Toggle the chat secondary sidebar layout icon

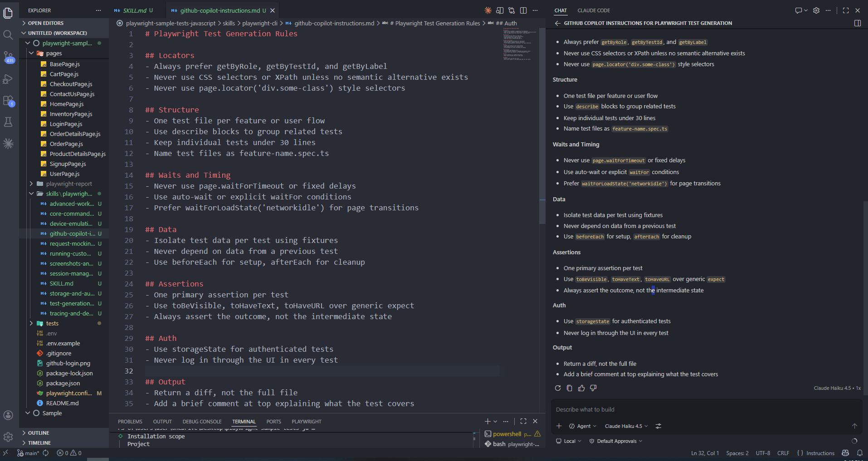click(857, 23)
